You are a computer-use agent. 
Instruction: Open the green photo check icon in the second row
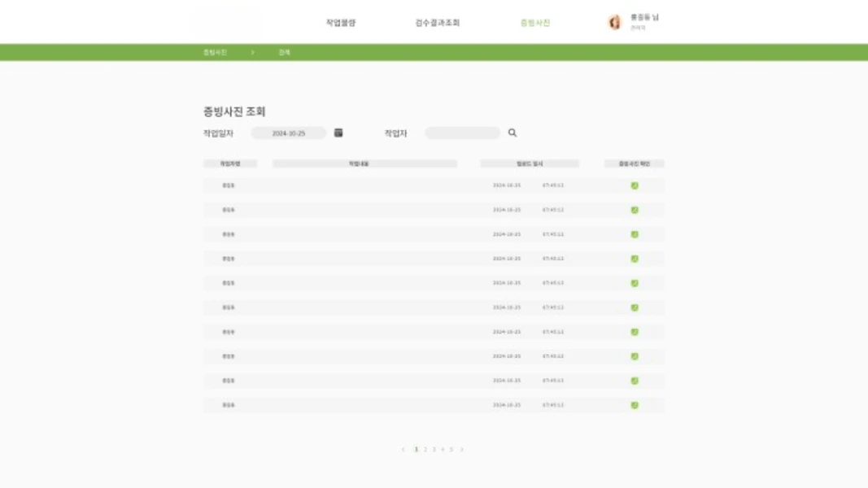click(635, 211)
